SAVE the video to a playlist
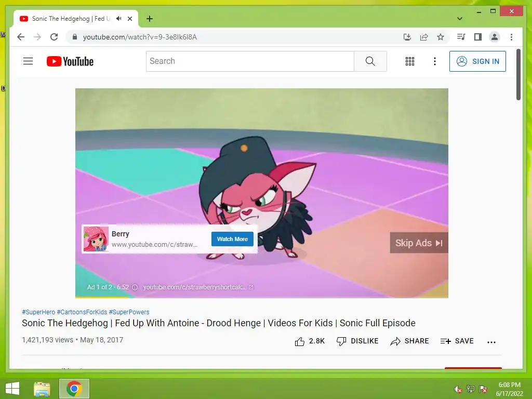This screenshot has width=532, height=399. coord(457,341)
